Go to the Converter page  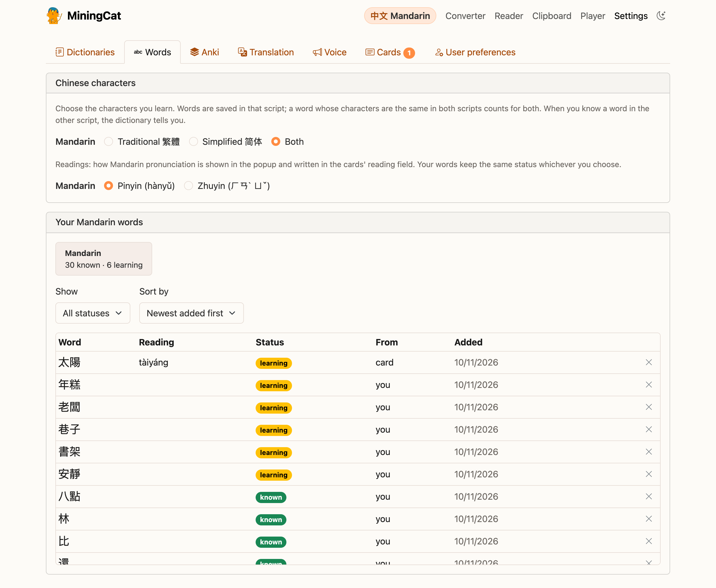pyautogui.click(x=465, y=16)
